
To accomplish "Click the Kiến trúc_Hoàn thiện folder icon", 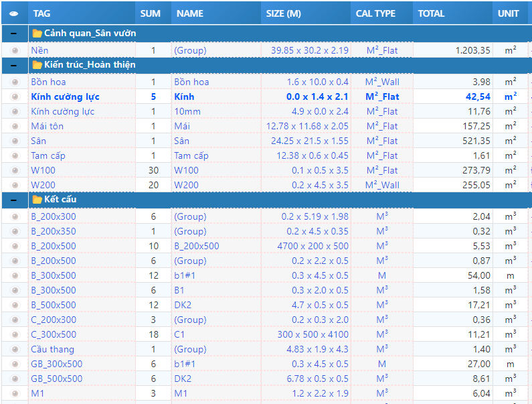I will 37,65.
